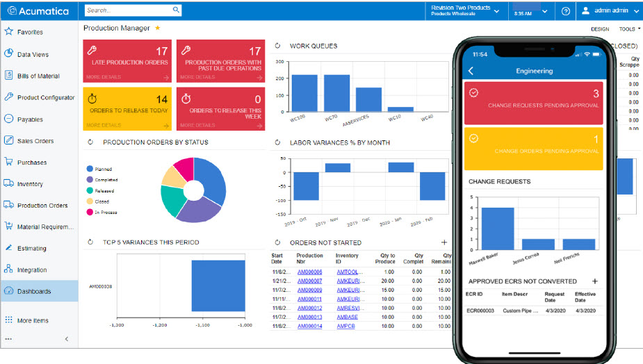Open inventory item AMPCB link
643x364 pixels.
coord(345,326)
